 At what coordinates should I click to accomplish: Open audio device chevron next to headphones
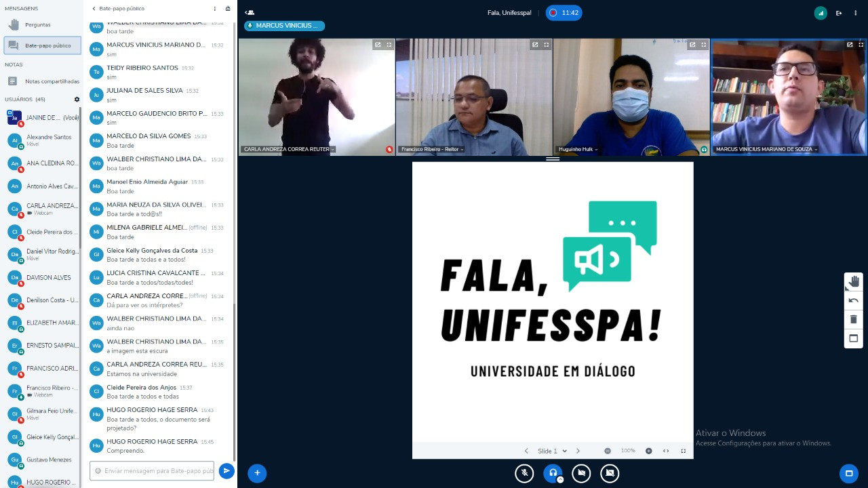pyautogui.click(x=560, y=480)
